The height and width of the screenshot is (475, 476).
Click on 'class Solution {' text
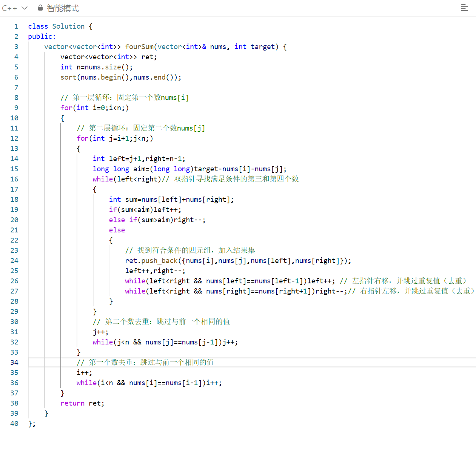(x=60, y=26)
